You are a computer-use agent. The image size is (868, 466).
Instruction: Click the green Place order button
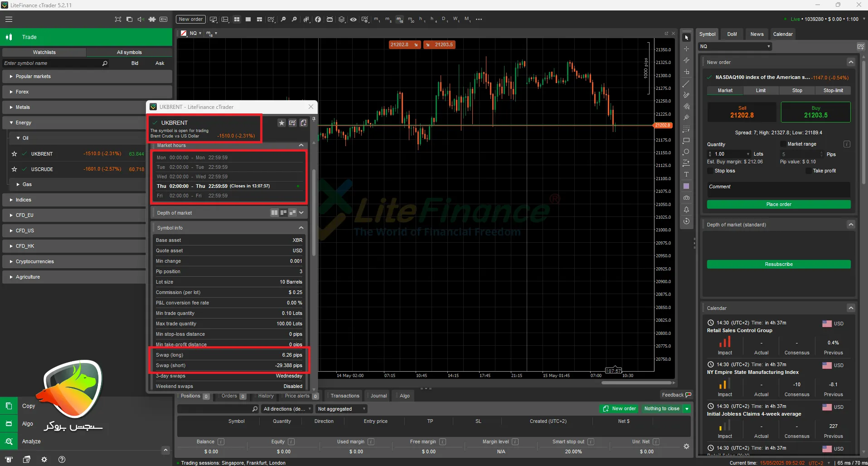pyautogui.click(x=778, y=204)
